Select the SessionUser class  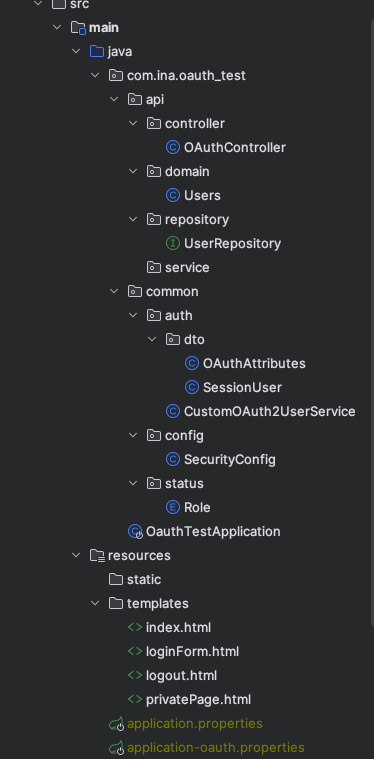click(x=242, y=387)
